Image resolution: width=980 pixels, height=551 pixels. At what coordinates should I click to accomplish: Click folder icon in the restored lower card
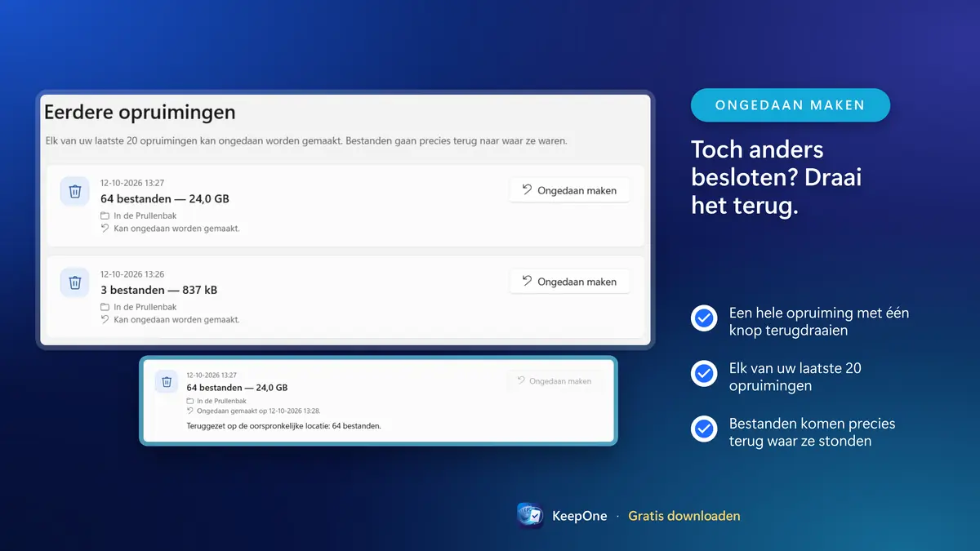[190, 402]
